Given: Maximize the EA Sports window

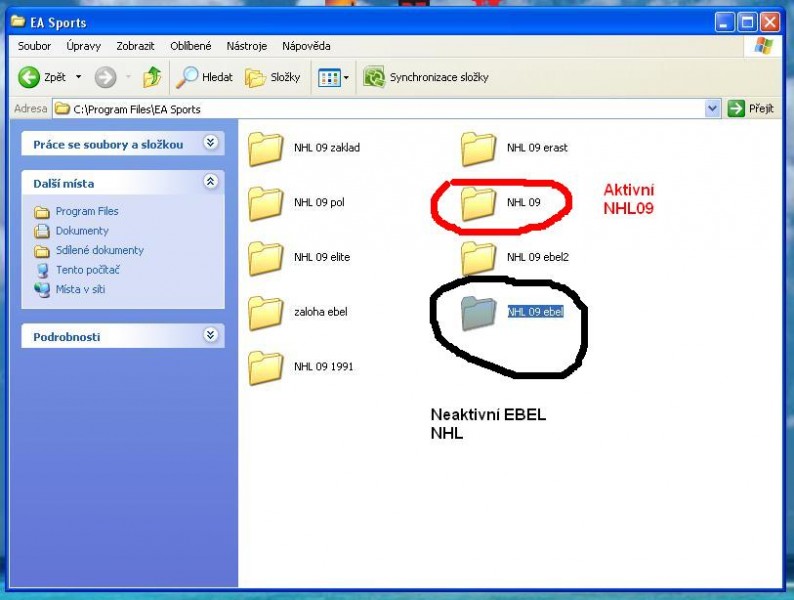Looking at the screenshot, I should (747, 22).
